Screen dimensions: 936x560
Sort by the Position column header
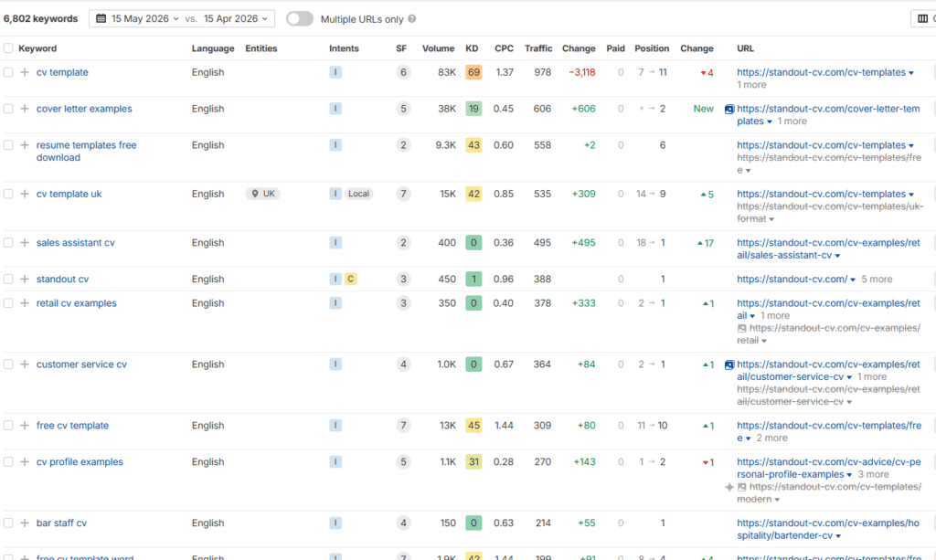pos(652,48)
